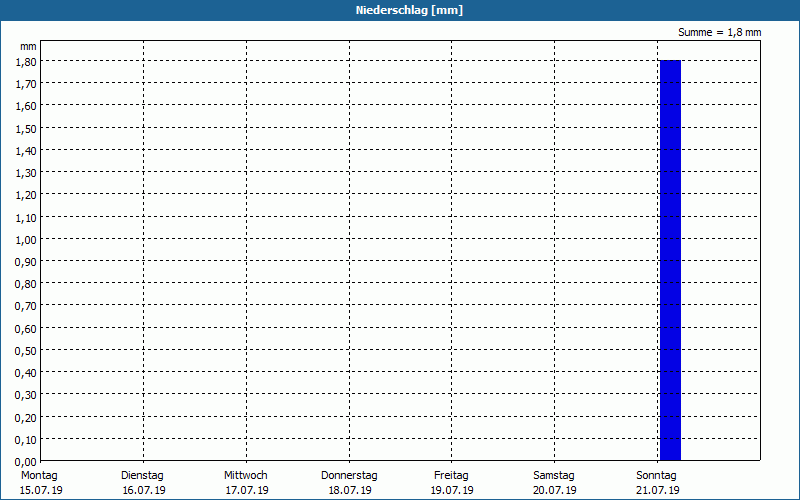Viewport: 800px width, 500px height.
Task: Click the mm unit label above axis
Action: [x=28, y=46]
